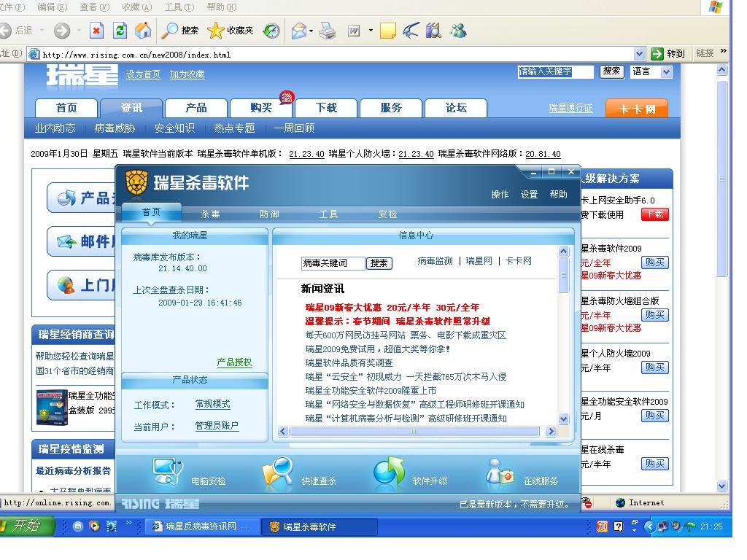Open the 产品授权 link

click(234, 362)
